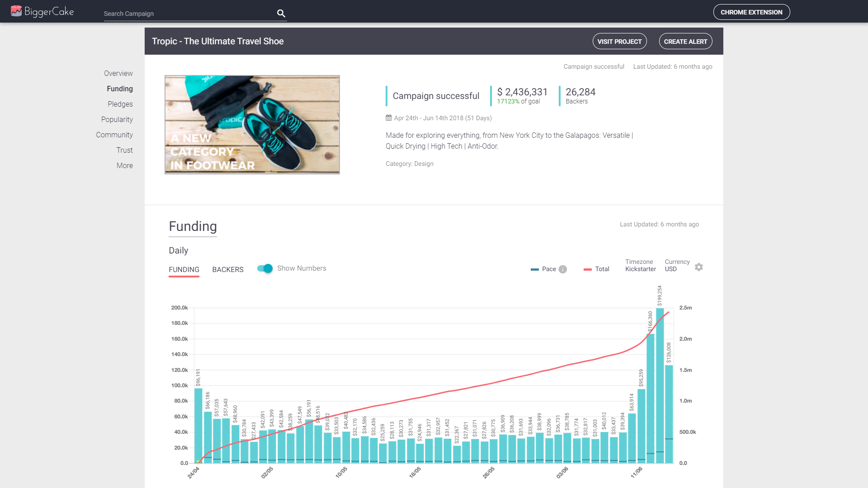Viewport: 868px width, 488px height.
Task: Toggle the Pace legend marker
Action: (x=534, y=269)
